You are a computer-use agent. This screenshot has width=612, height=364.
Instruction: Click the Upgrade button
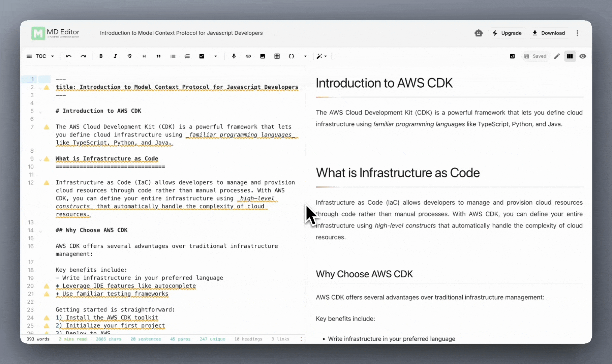tap(508, 33)
